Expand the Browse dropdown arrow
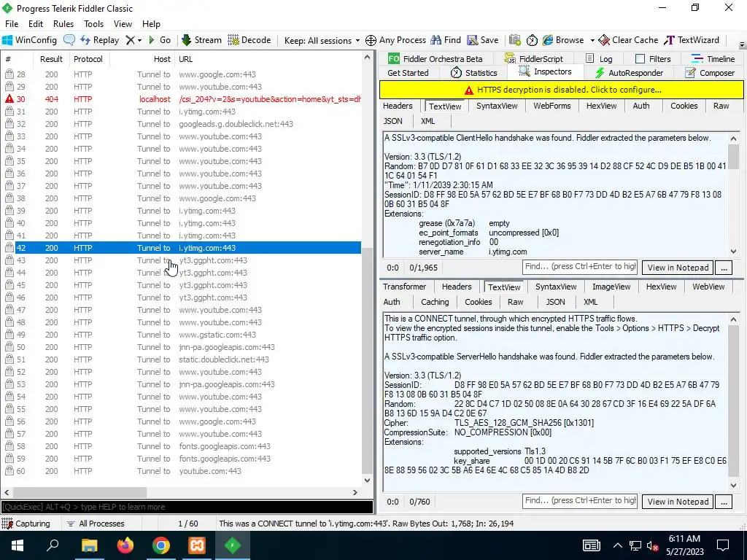Viewport: 747px width, 560px height. pos(592,41)
